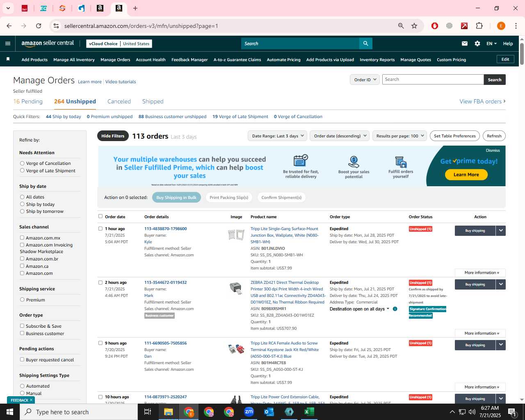The width and height of the screenshot is (525, 420).
Task: Open the Order ID search type dropdown
Action: coord(365,80)
